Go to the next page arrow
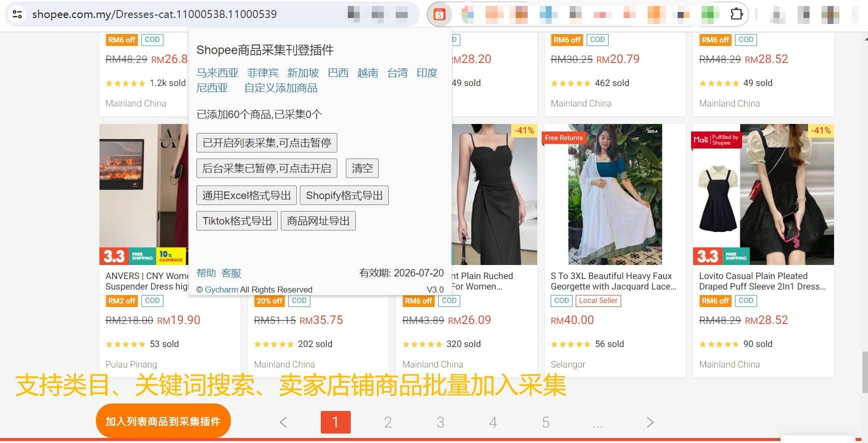Image resolution: width=868 pixels, height=443 pixels. (650, 422)
